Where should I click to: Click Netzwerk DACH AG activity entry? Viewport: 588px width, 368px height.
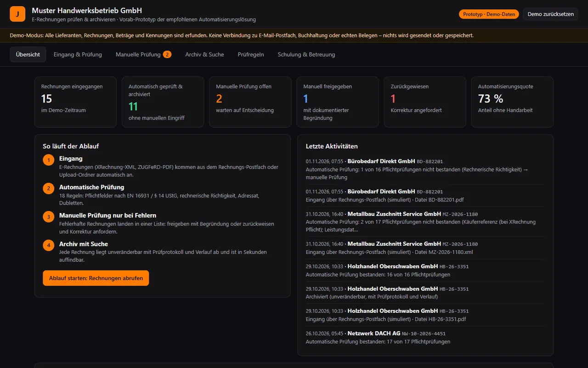click(x=425, y=337)
